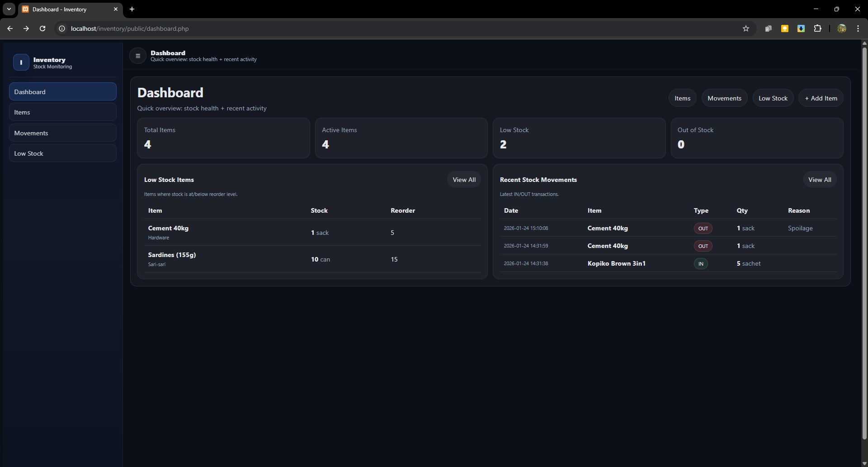View All low stock items
The height and width of the screenshot is (467, 868).
[x=464, y=179]
